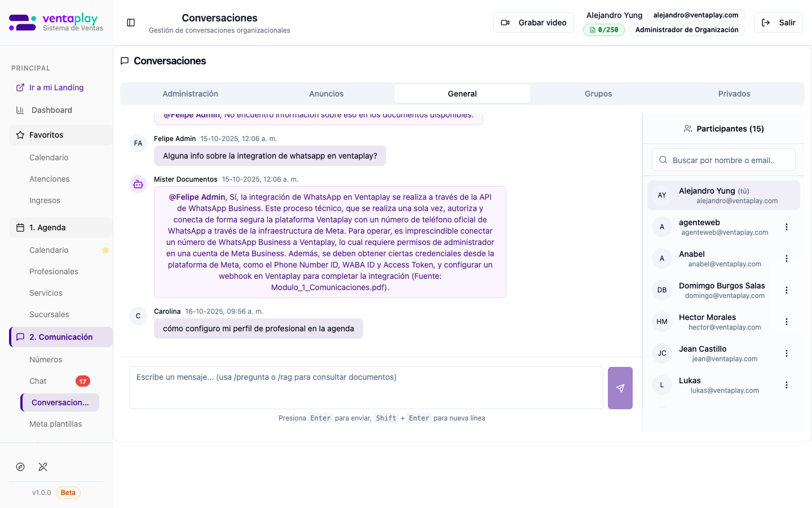This screenshot has width=812, height=508.
Task: Open the Privados tab
Action: click(x=734, y=94)
